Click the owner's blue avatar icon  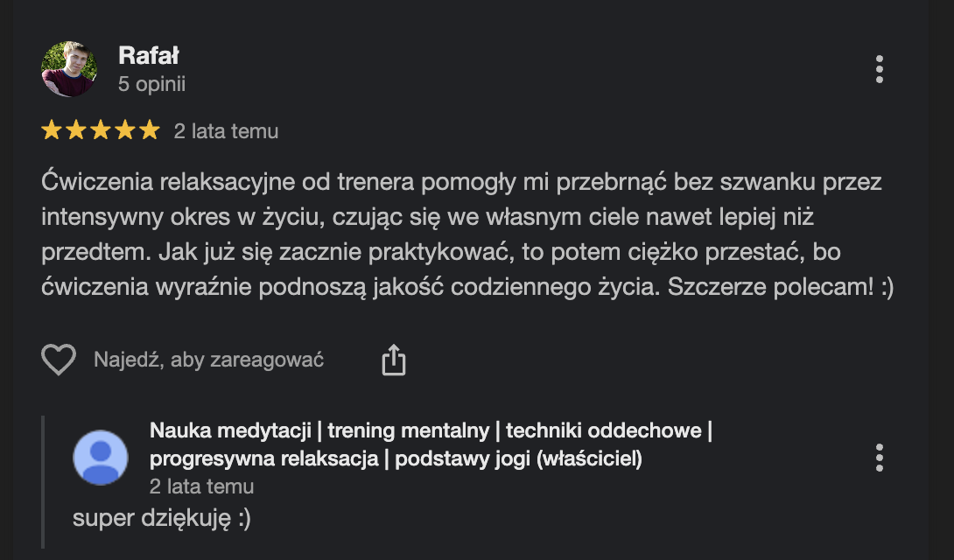[x=101, y=458]
